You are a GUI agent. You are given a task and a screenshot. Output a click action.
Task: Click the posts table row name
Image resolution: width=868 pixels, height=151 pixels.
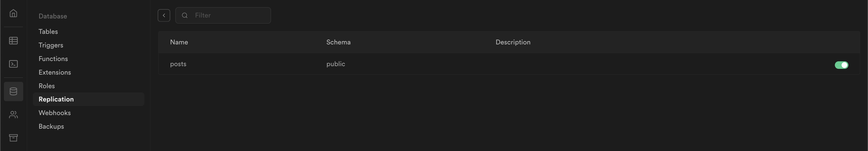(178, 64)
